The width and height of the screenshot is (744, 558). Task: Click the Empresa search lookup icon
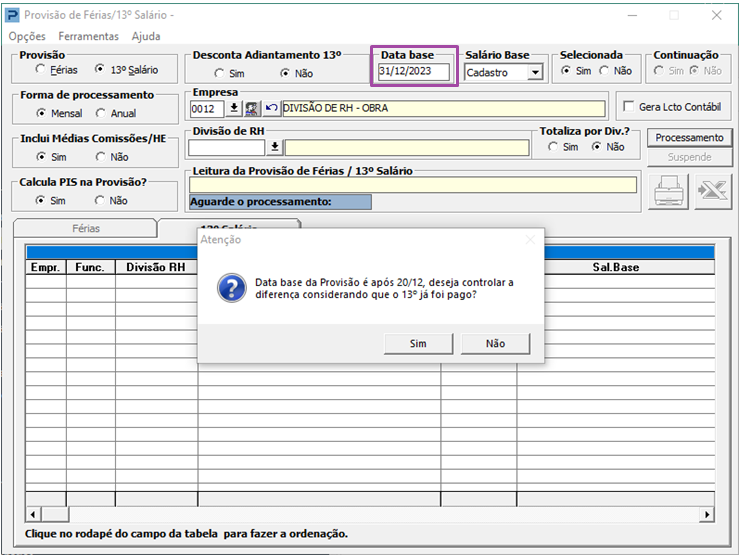[x=252, y=109]
